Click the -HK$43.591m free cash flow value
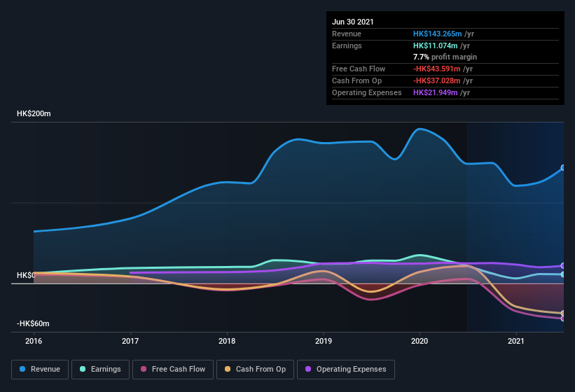Viewport: 575px width, 392px height. pos(437,69)
